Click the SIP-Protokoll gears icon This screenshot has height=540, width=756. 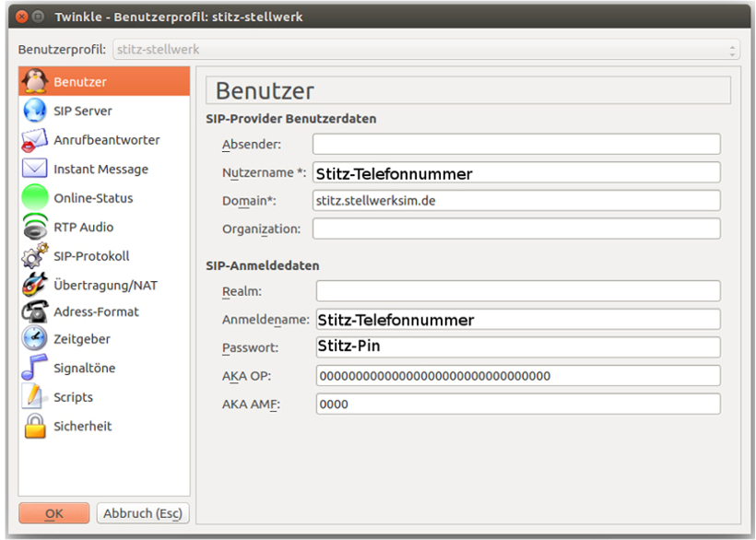tap(35, 256)
